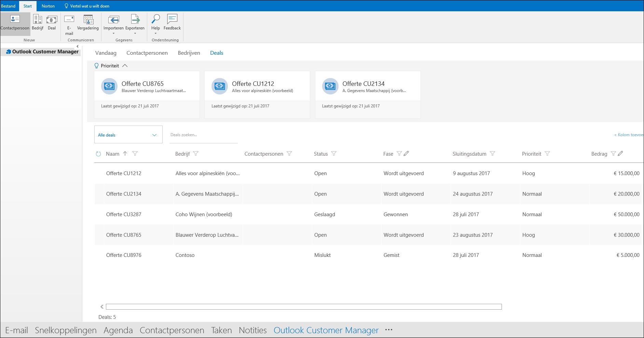Click the Mislukt status cell

click(323, 255)
